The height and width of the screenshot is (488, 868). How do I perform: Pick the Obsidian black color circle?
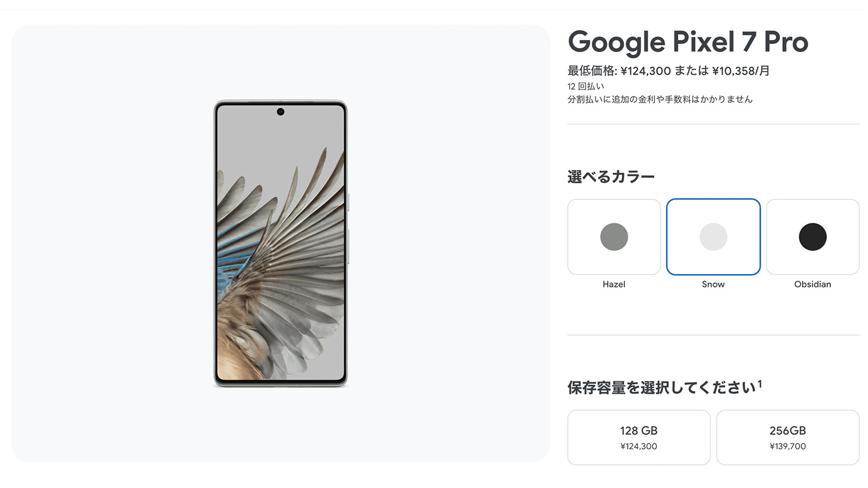click(812, 236)
